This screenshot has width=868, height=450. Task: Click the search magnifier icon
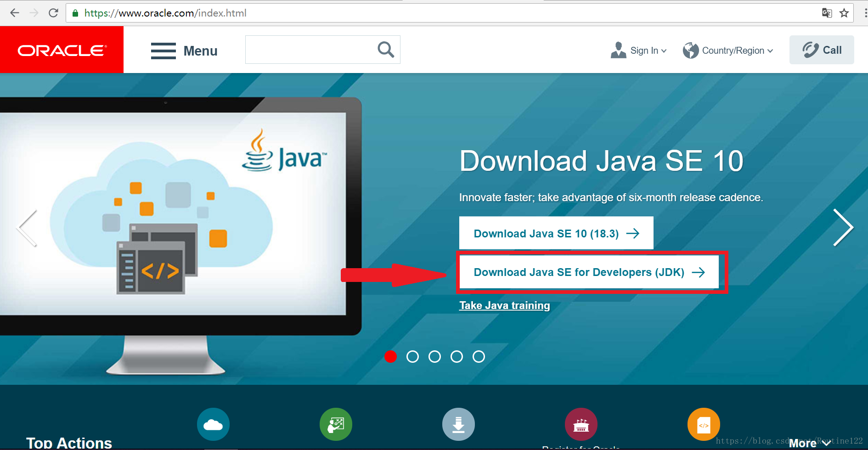(386, 50)
